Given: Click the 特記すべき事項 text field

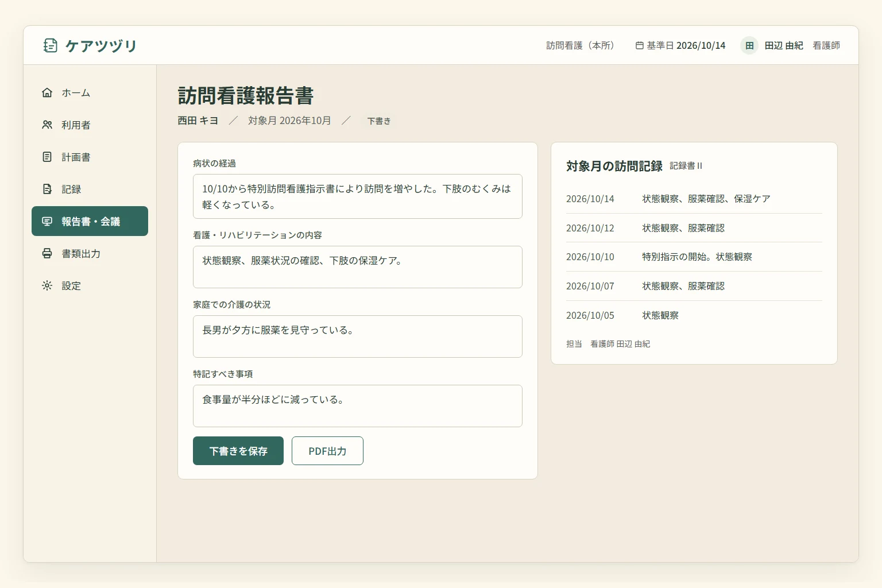Looking at the screenshot, I should tap(358, 406).
